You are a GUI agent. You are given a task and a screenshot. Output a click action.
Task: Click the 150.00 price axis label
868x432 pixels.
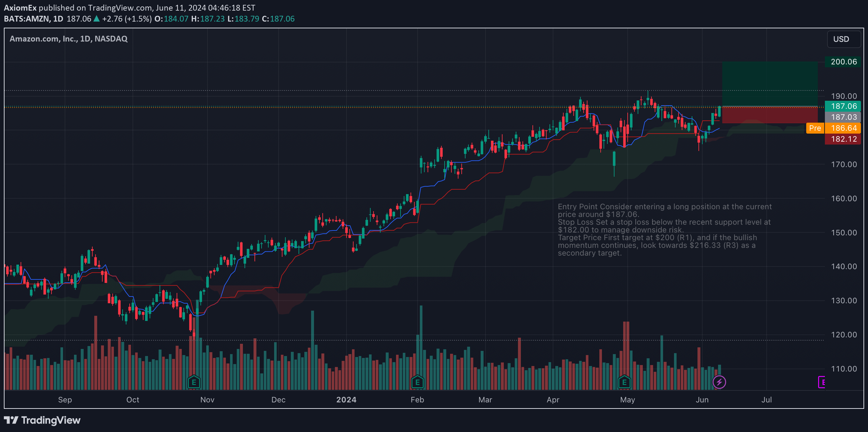[x=844, y=233]
